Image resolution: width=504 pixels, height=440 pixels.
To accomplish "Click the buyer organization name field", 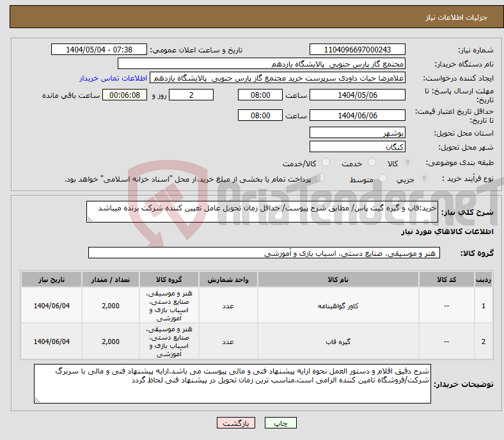I will click(x=262, y=64).
